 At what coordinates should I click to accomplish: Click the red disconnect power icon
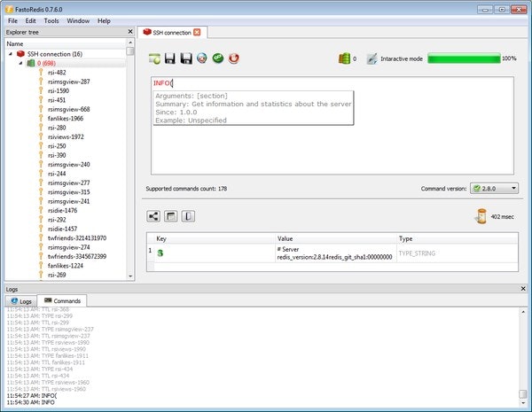(234, 58)
